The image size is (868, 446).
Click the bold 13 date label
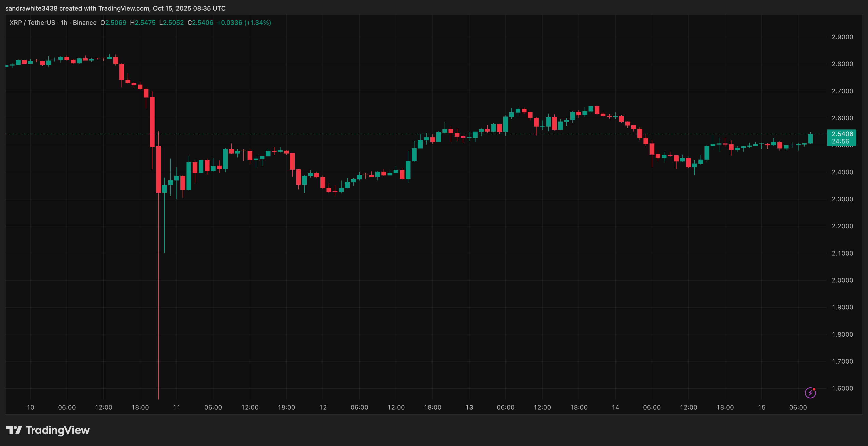tap(469, 407)
